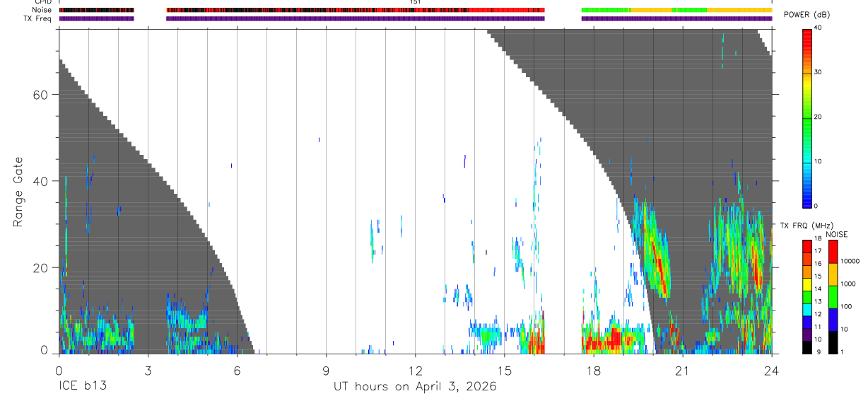This screenshot has width=868, height=401.
Task: Click the 3 hour tick on UT axis
Action: (x=148, y=369)
